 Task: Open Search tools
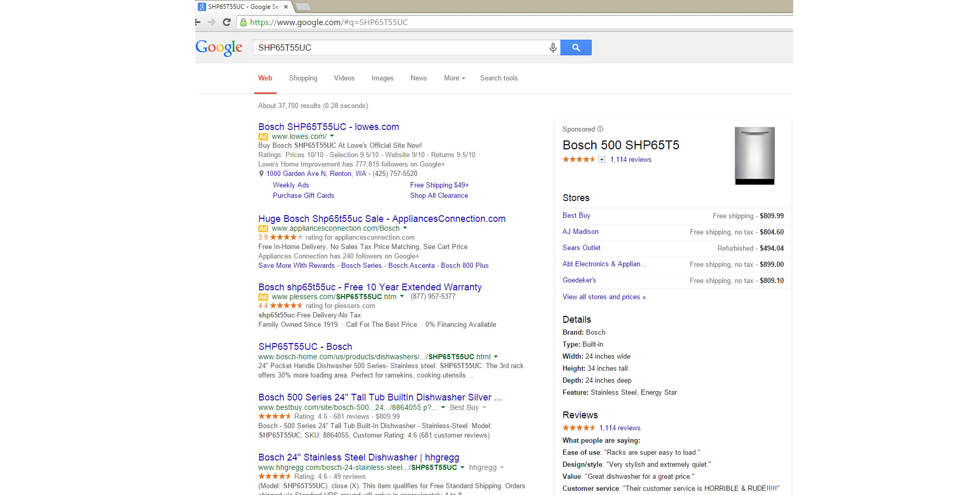tap(499, 78)
